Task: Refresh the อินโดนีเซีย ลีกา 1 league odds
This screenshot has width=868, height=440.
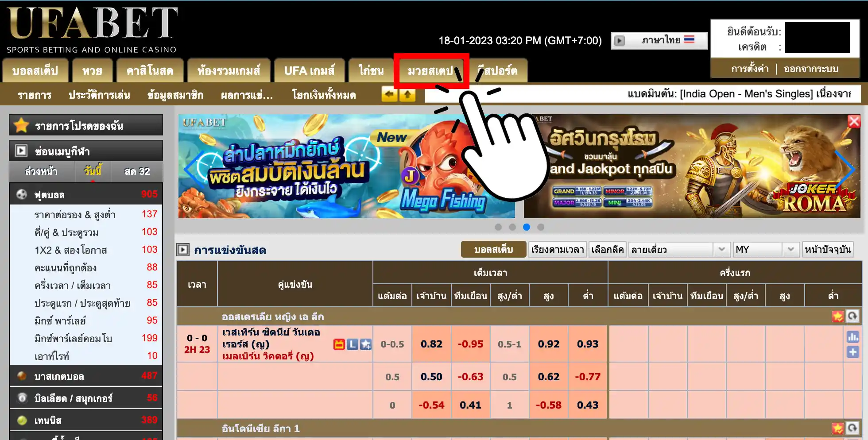Action: coord(852,428)
